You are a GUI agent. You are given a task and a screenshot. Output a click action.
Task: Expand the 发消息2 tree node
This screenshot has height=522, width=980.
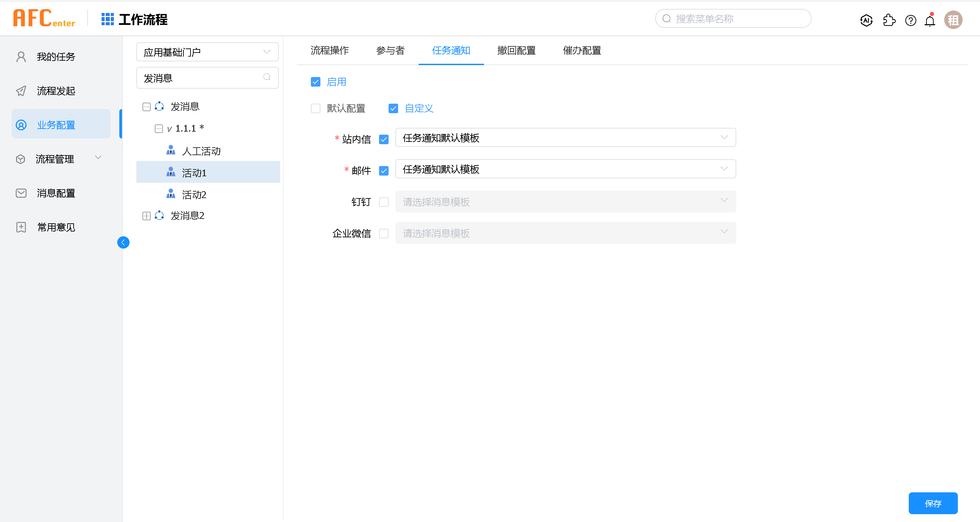(147, 216)
